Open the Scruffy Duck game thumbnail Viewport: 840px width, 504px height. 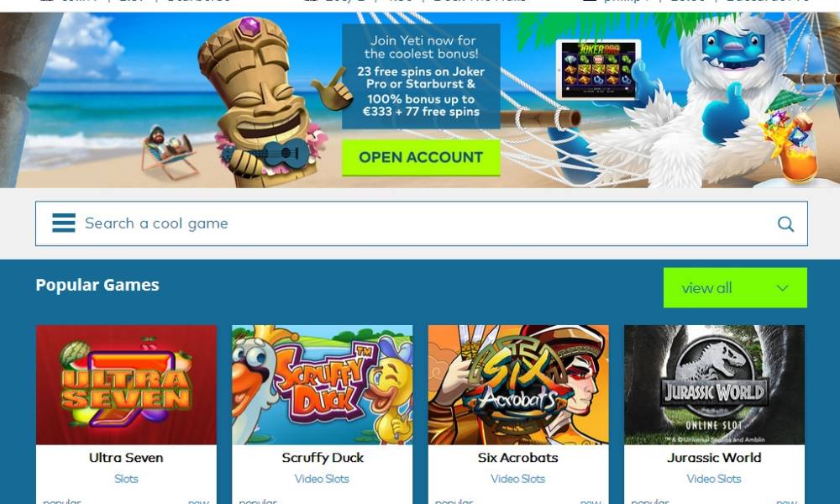point(323,385)
